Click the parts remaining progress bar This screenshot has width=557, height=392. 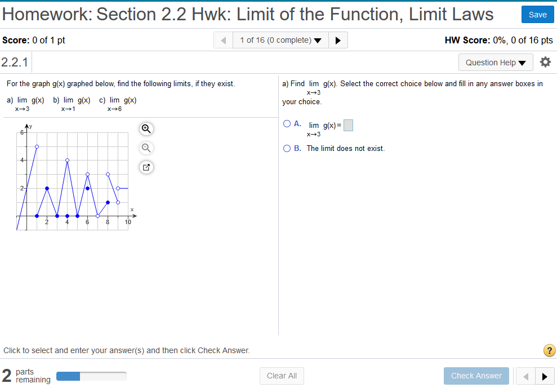pyautogui.click(x=91, y=376)
